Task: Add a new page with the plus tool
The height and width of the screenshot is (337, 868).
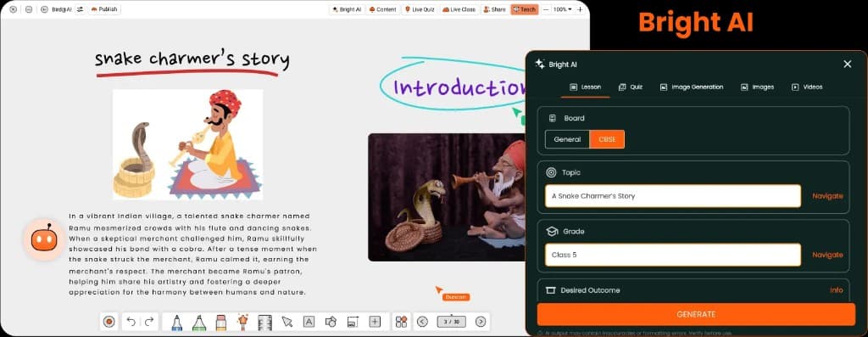Action: [375, 322]
